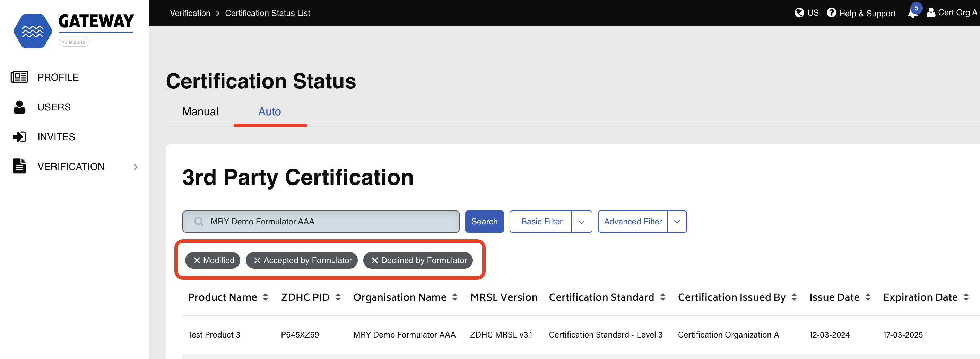
Task: Open Cert Org A user menu
Action: (x=952, y=13)
